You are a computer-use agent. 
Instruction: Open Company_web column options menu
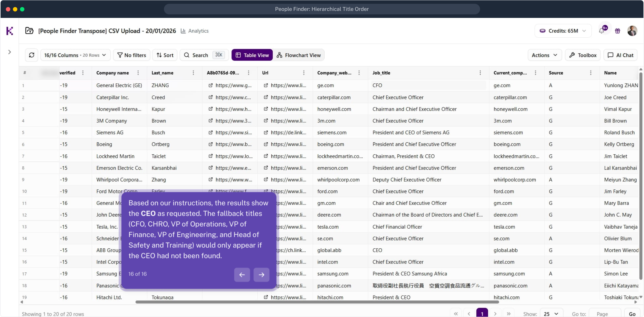click(x=359, y=73)
